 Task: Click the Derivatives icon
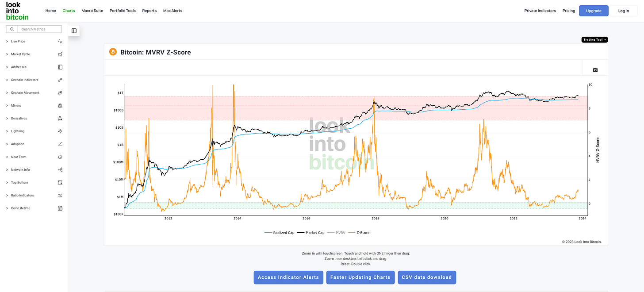point(60,118)
